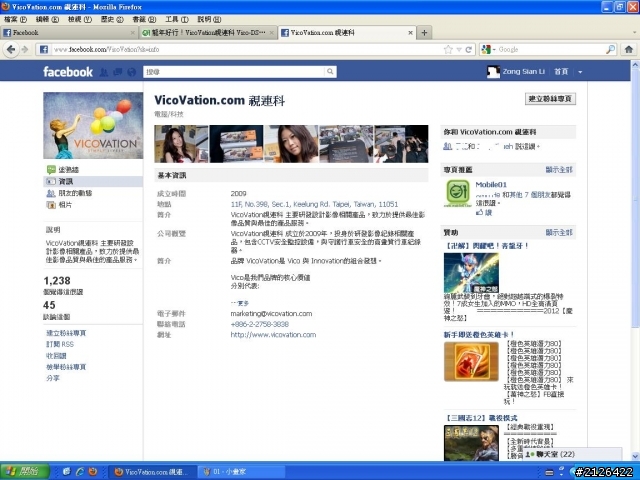Screen dimensions: 640x480
Task: Open Facebook messages icon
Action: (x=118, y=72)
